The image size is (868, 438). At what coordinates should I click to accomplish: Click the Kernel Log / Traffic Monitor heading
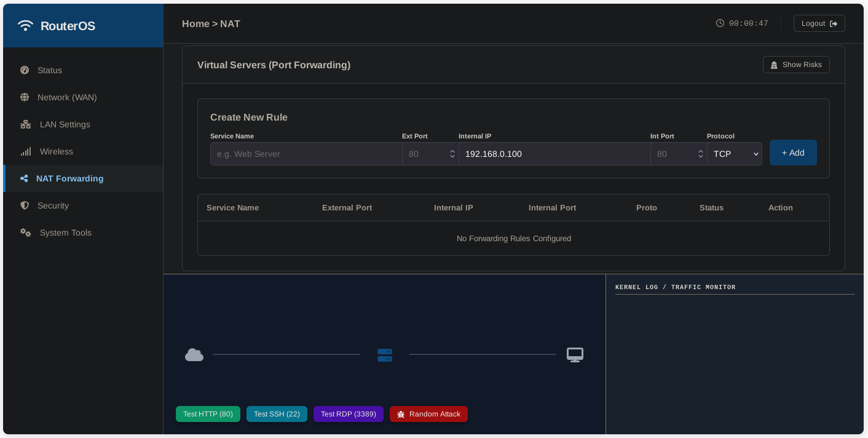click(675, 287)
